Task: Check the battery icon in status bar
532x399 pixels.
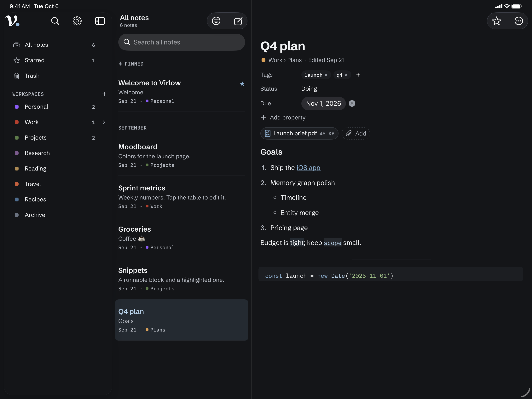Action: [516, 6]
